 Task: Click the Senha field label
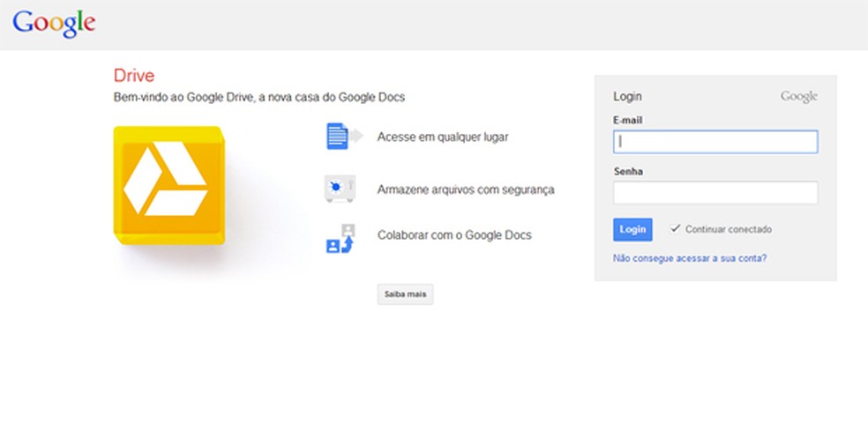628,171
